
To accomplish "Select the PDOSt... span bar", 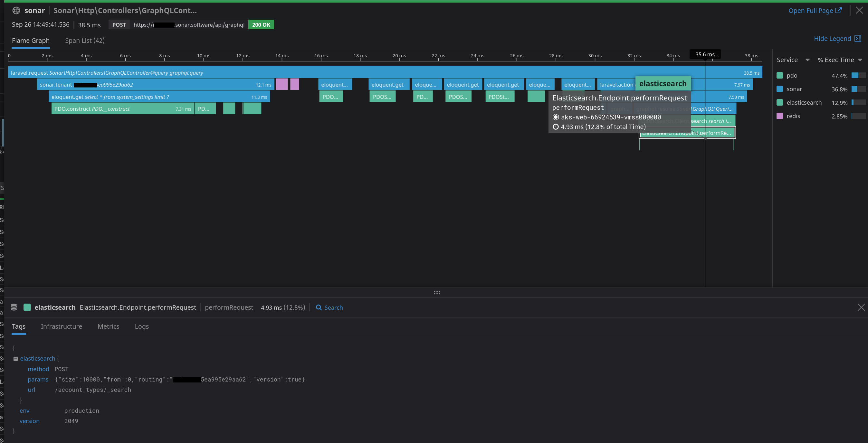I will point(500,97).
